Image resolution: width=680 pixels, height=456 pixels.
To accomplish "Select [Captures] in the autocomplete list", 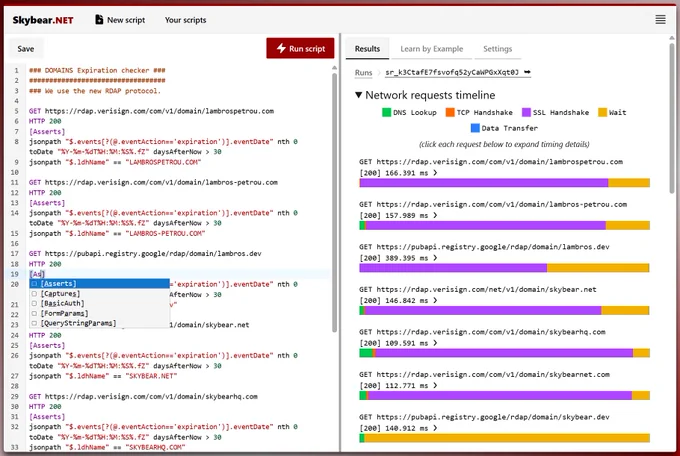I will (x=99, y=294).
